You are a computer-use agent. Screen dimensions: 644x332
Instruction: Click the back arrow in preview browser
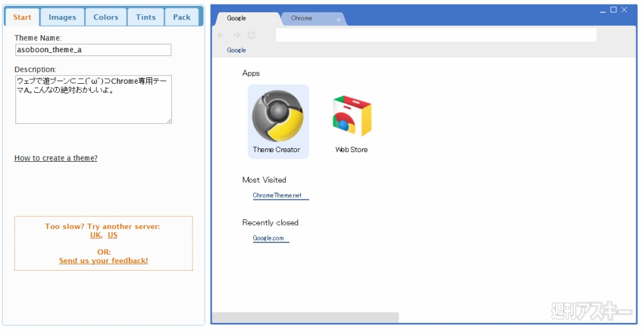(221, 35)
